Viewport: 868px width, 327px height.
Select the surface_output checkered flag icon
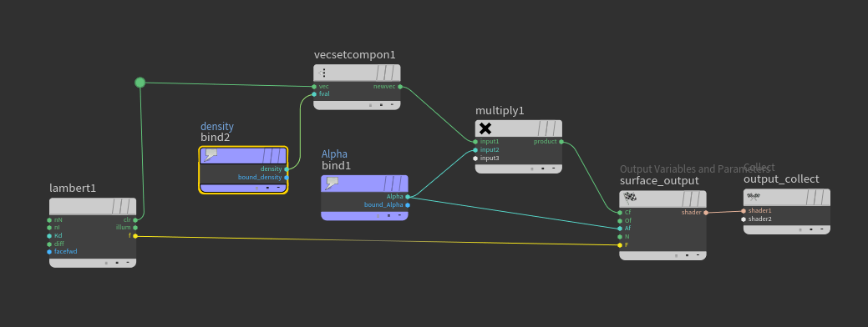pos(630,199)
